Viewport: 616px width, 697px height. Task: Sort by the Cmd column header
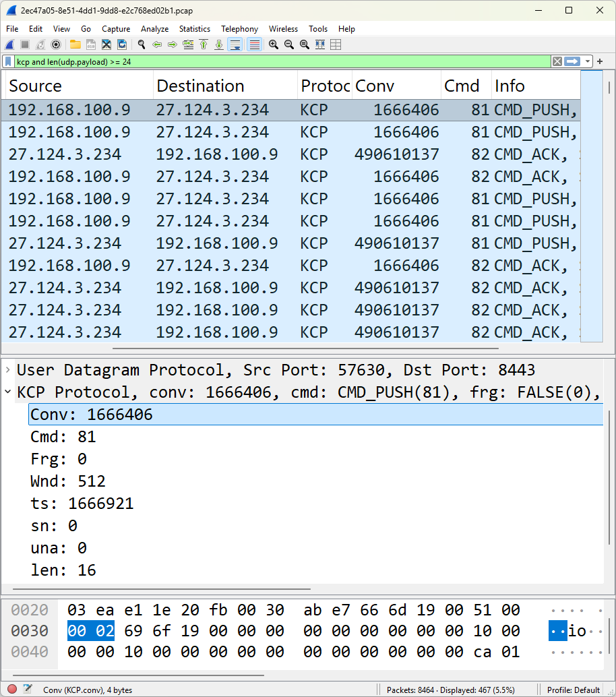click(466, 86)
